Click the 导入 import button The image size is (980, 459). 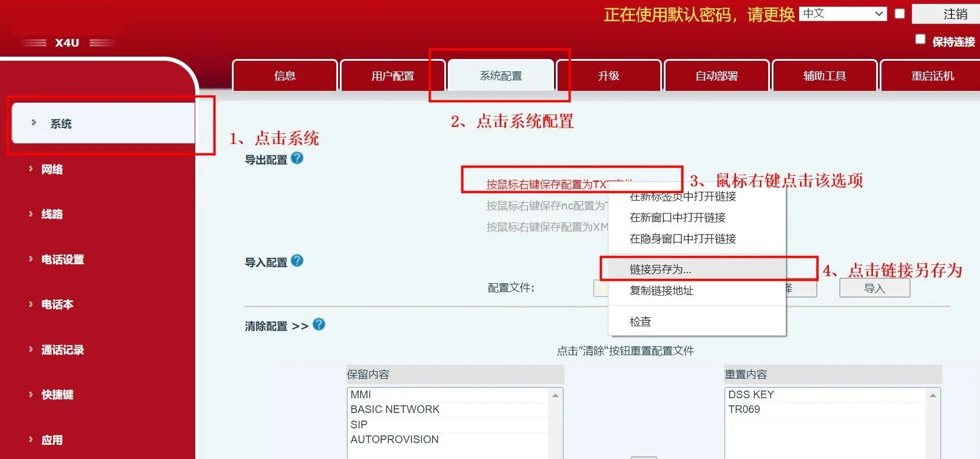874,288
